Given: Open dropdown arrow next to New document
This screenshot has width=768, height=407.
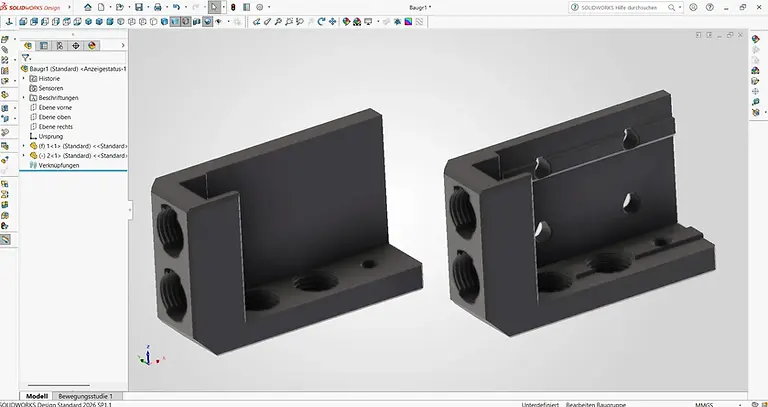Looking at the screenshot, I should tap(110, 7).
